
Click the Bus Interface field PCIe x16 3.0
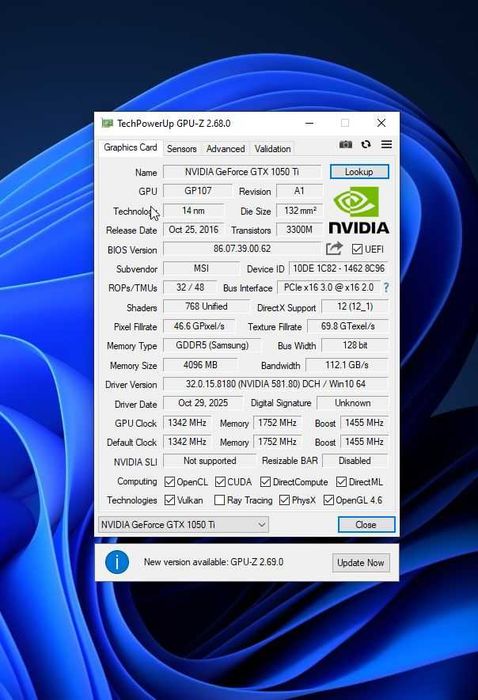pos(328,288)
